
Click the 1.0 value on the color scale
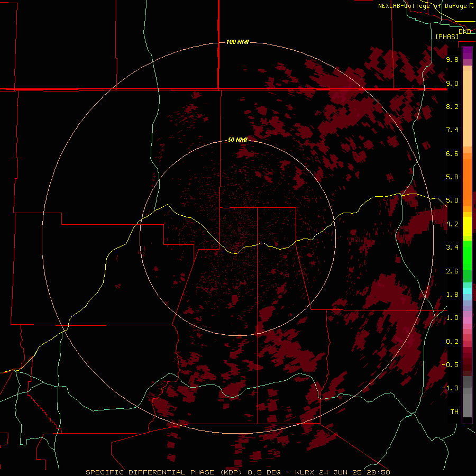click(x=452, y=318)
